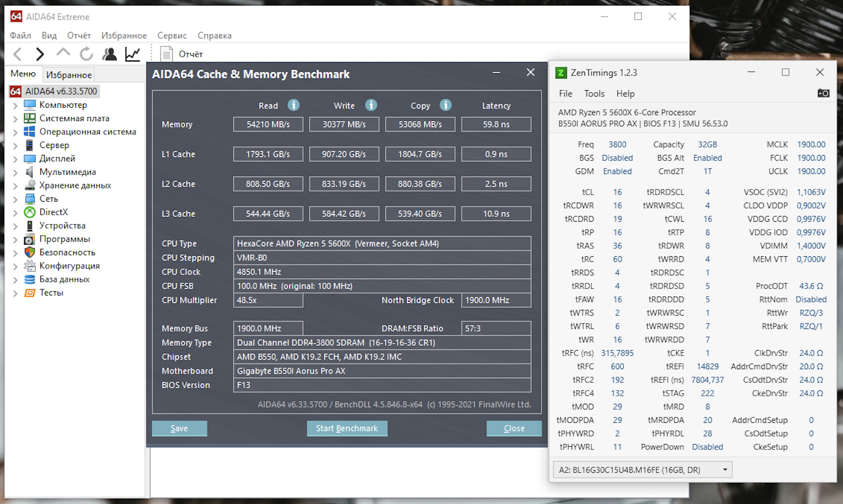Expand the Компьютер tree node
Screen dimensions: 843x504
(x=15, y=105)
